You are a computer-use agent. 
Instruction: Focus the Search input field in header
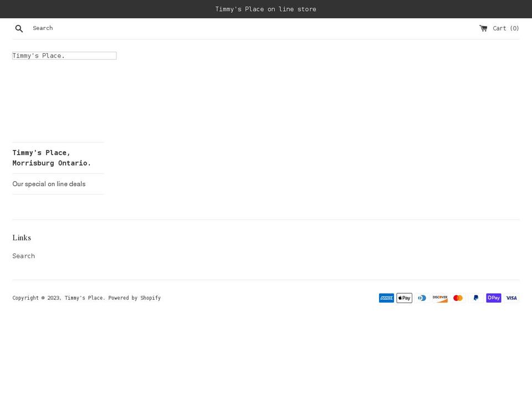point(83,28)
